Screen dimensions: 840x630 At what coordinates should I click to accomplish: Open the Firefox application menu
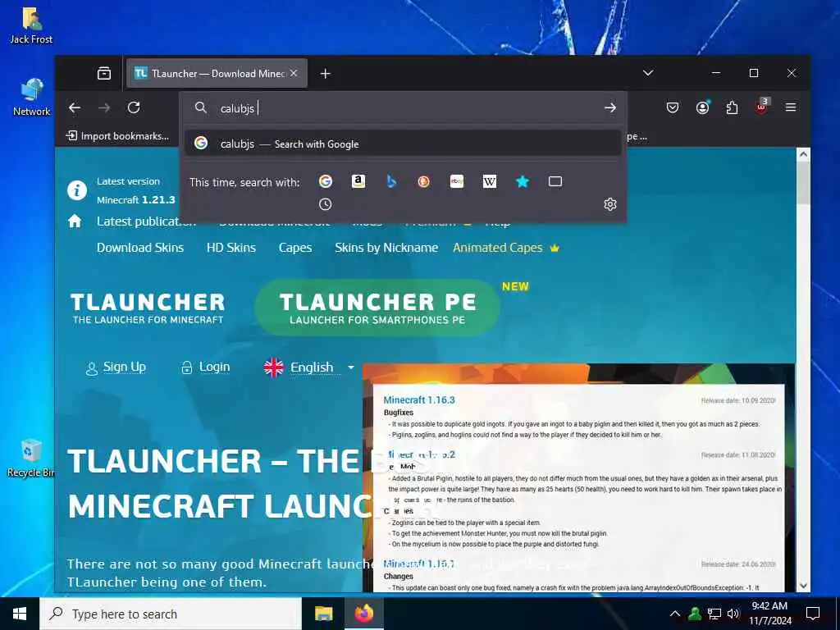coord(790,107)
